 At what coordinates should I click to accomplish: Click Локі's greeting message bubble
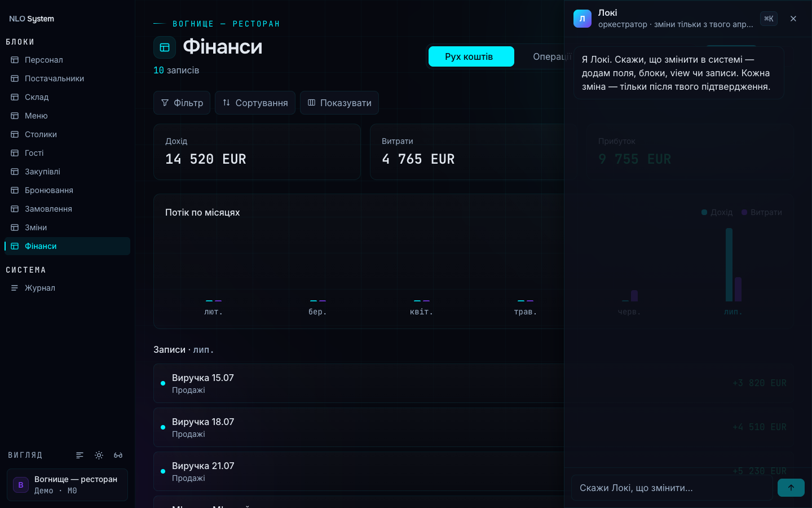679,73
